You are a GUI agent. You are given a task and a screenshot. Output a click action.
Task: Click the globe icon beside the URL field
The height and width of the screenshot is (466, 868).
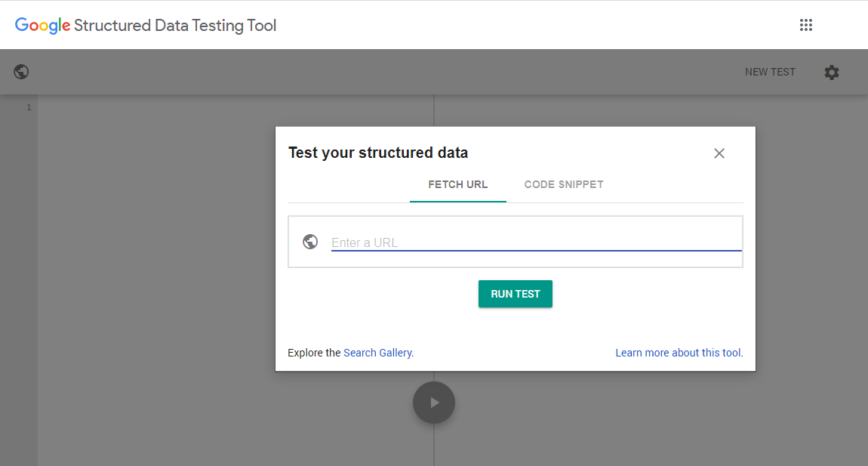(310, 242)
